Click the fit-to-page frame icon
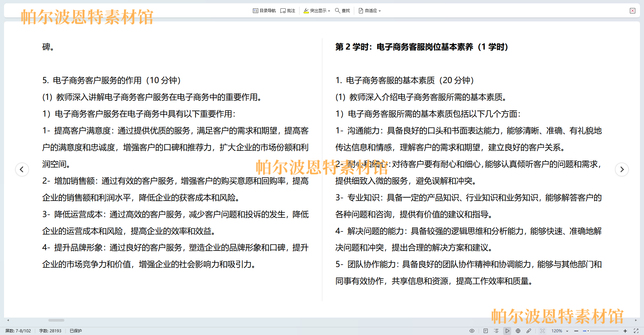Viewport: 644px width, 335px height. point(542,331)
